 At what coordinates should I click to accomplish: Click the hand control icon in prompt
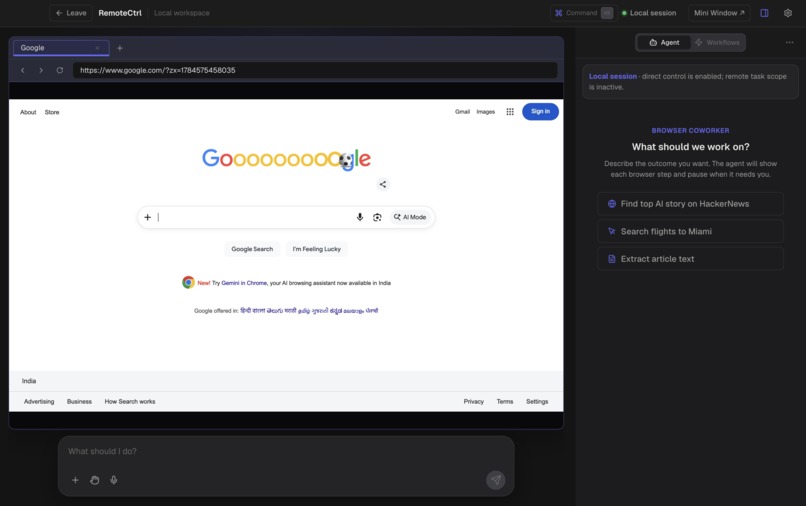(x=95, y=480)
